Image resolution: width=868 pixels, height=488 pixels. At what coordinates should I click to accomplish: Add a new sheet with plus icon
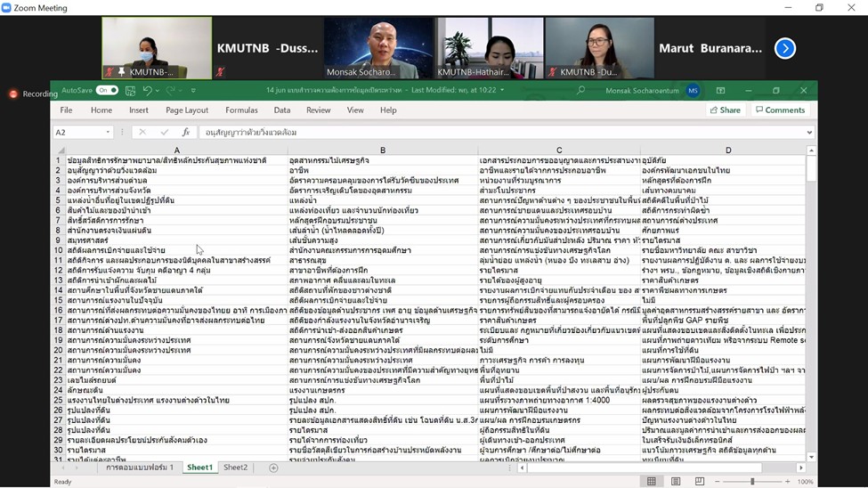(x=273, y=468)
